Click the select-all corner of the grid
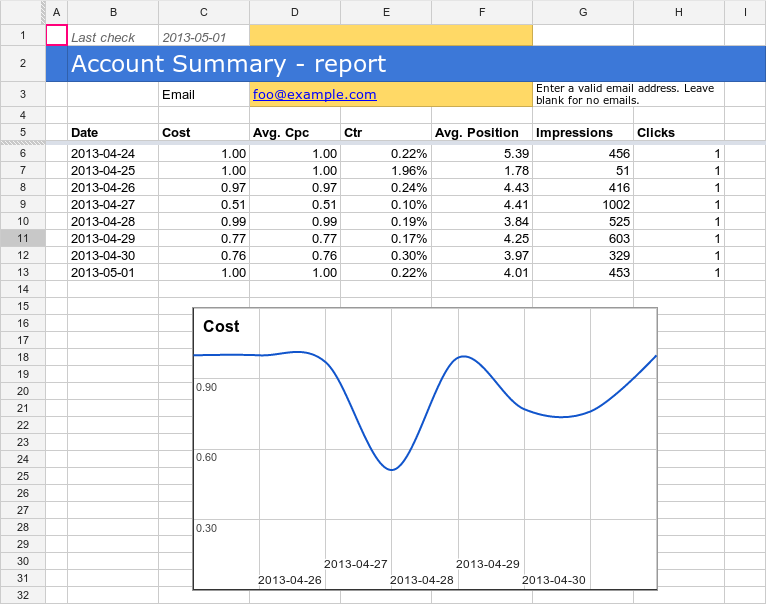The image size is (766, 604). pos(22,12)
